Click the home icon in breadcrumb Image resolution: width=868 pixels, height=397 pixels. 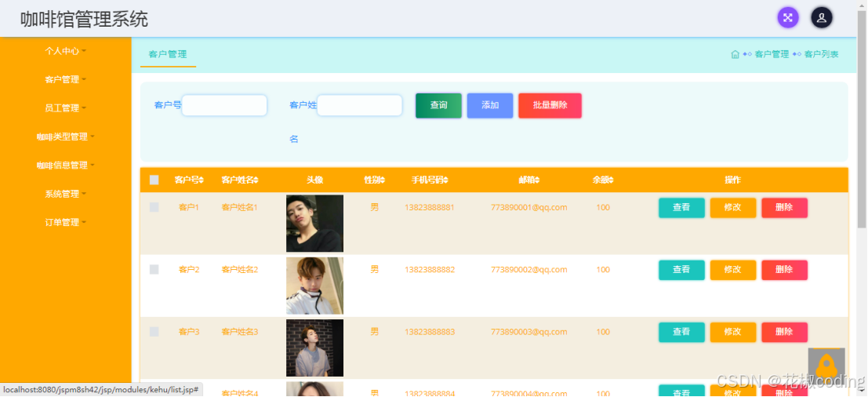coord(735,54)
